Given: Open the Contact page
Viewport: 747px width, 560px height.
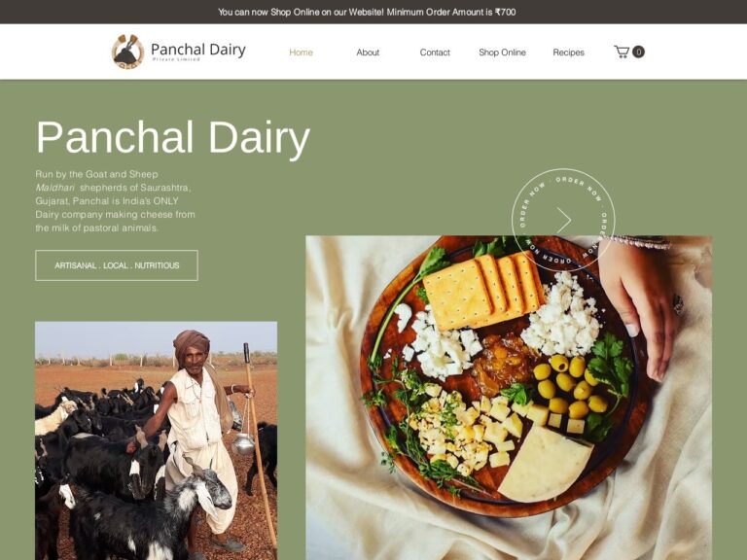Looking at the screenshot, I should click(435, 52).
